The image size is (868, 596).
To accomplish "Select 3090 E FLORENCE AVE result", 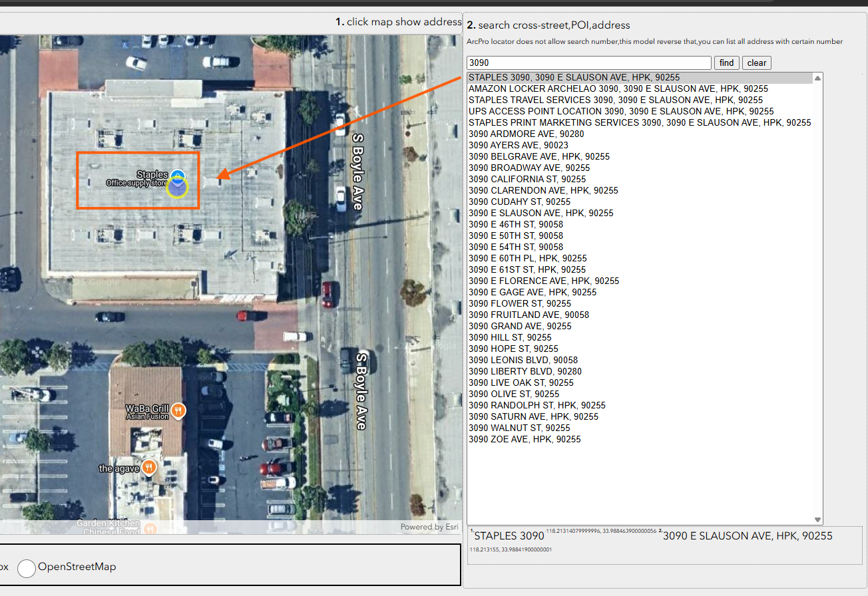I will coord(543,281).
